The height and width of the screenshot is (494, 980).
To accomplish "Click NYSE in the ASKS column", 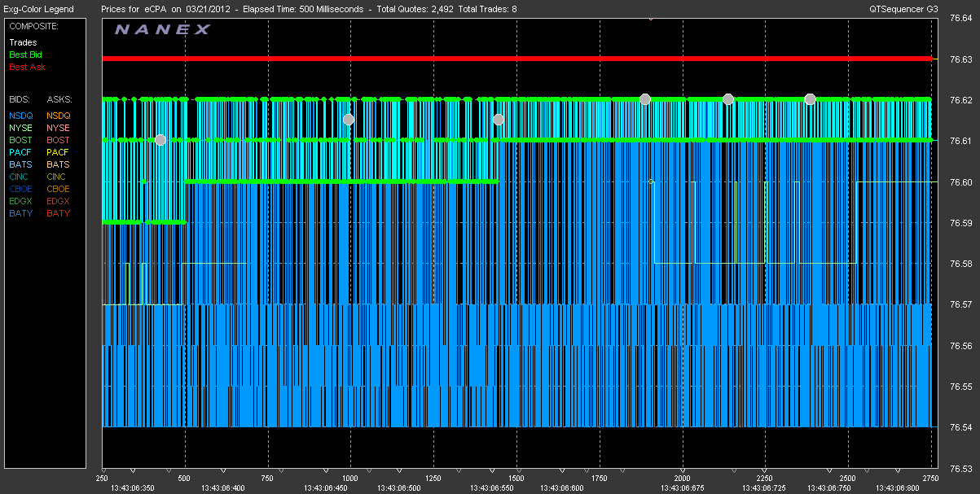I will click(x=59, y=128).
